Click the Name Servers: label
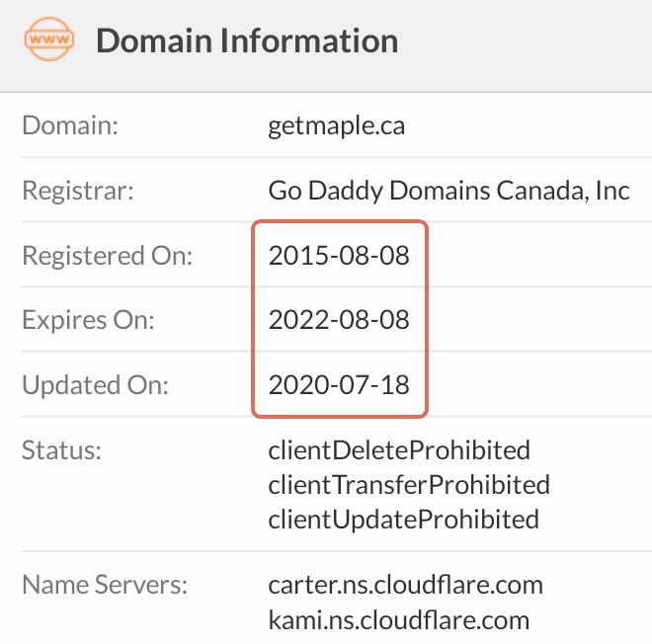 [105, 585]
